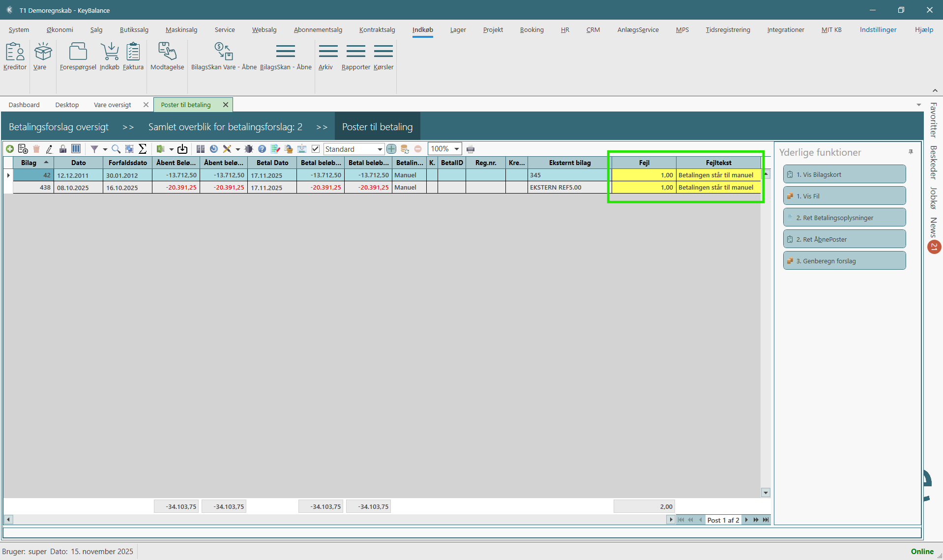Switch to the Vare oversigt tab
The image size is (943, 560).
[113, 105]
